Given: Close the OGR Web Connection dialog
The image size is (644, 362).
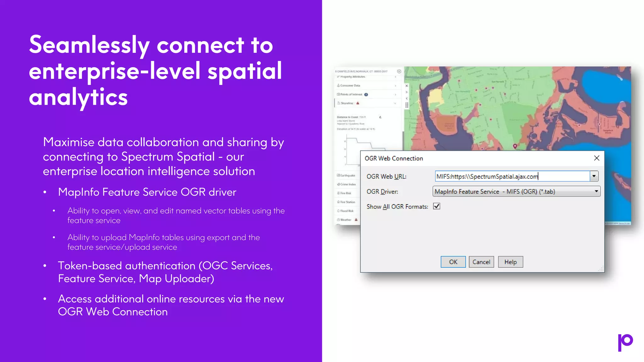Looking at the screenshot, I should (597, 158).
